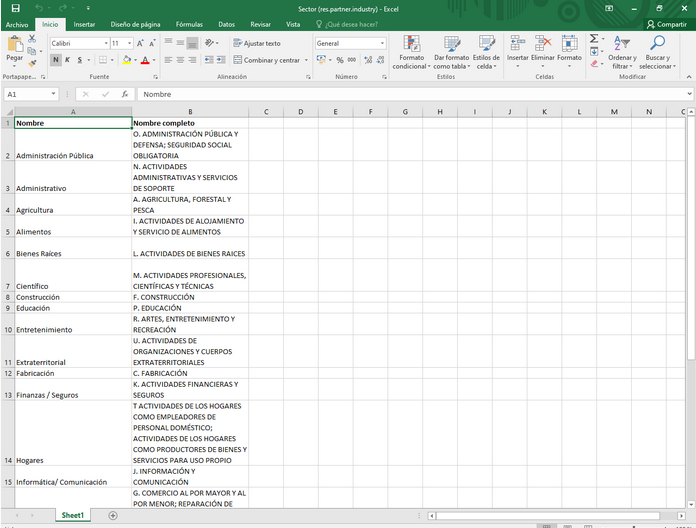The height and width of the screenshot is (528, 696).
Task: Toggle Ajustar texto wrap option
Action: tap(257, 43)
